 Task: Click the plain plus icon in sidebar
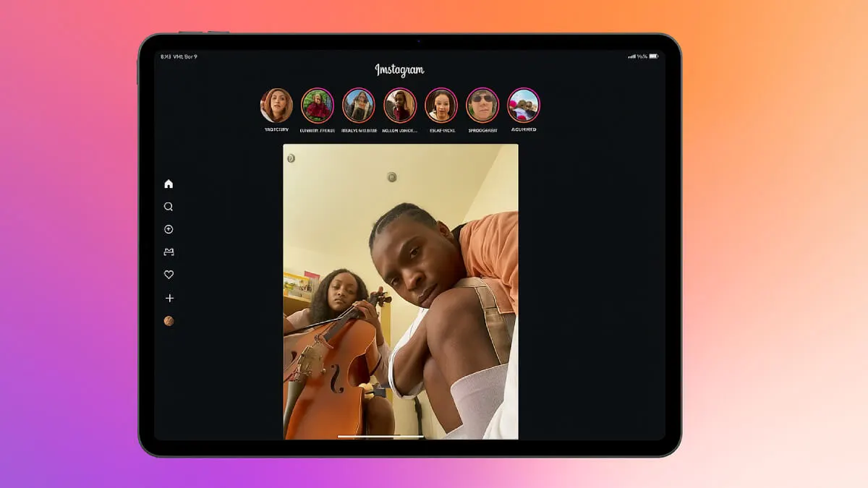(x=169, y=298)
